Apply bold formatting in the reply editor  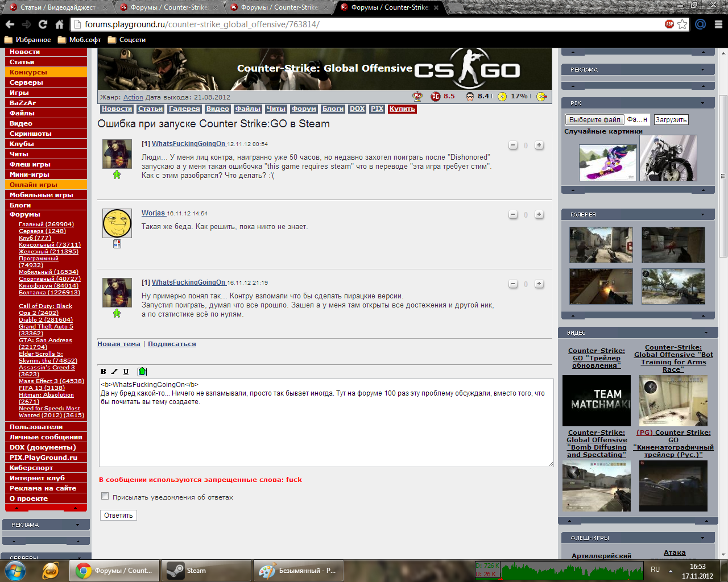[104, 372]
